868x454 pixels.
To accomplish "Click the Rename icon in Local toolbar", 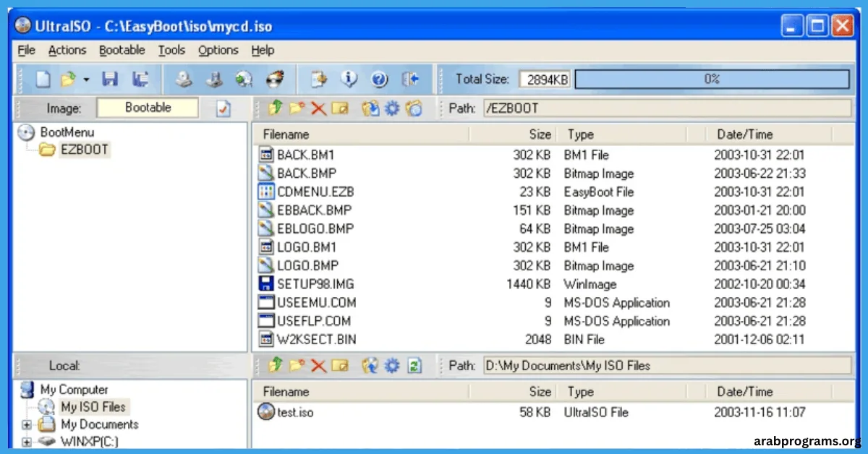I will point(340,366).
